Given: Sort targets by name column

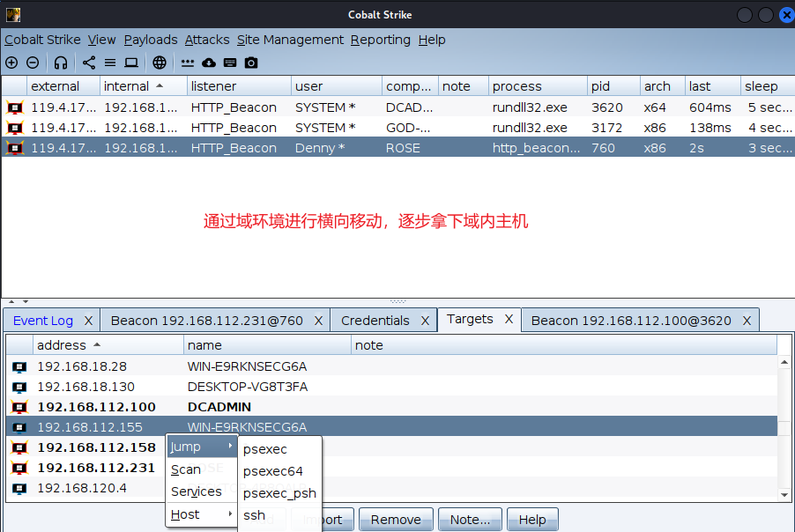Looking at the screenshot, I should coord(267,345).
